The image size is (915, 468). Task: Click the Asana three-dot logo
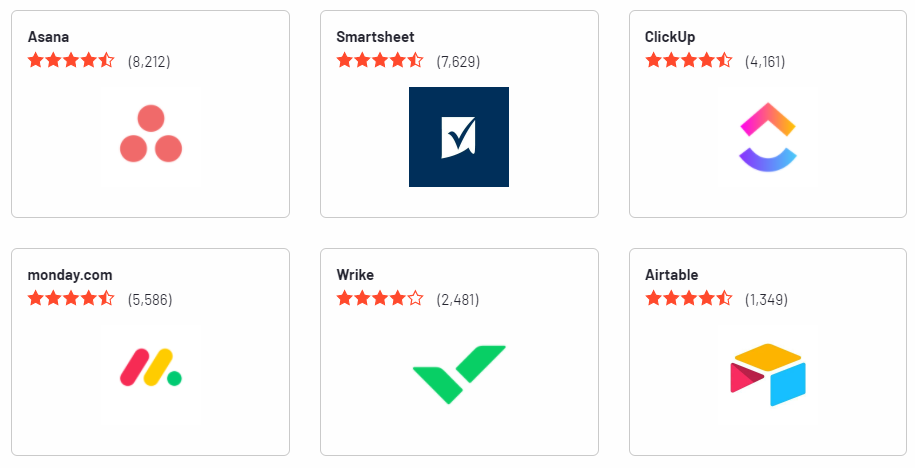coord(150,136)
